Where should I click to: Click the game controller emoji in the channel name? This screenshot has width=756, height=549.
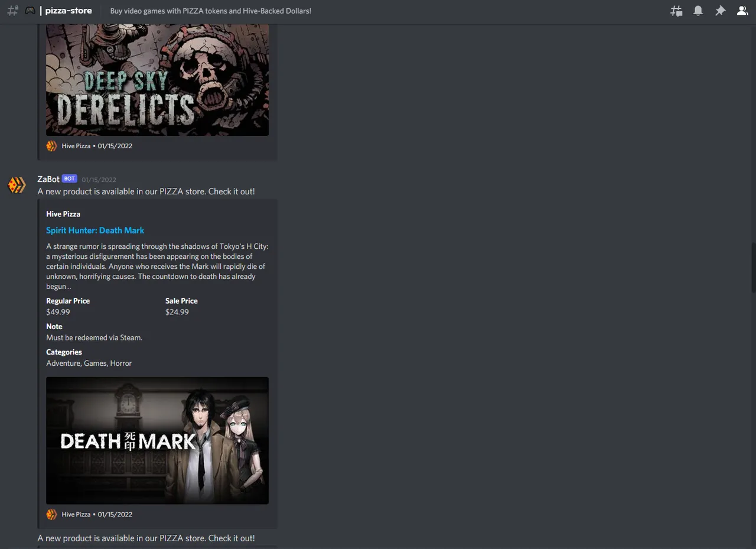pos(30,11)
